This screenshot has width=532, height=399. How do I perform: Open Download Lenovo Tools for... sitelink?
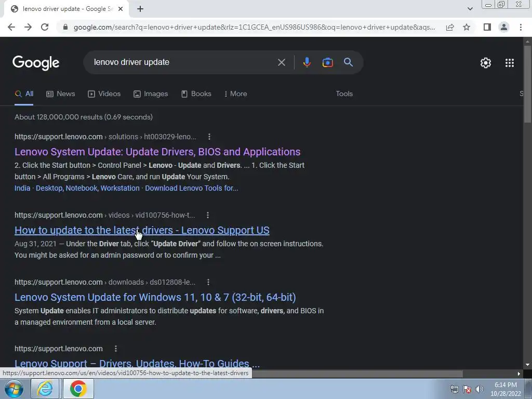coord(192,188)
